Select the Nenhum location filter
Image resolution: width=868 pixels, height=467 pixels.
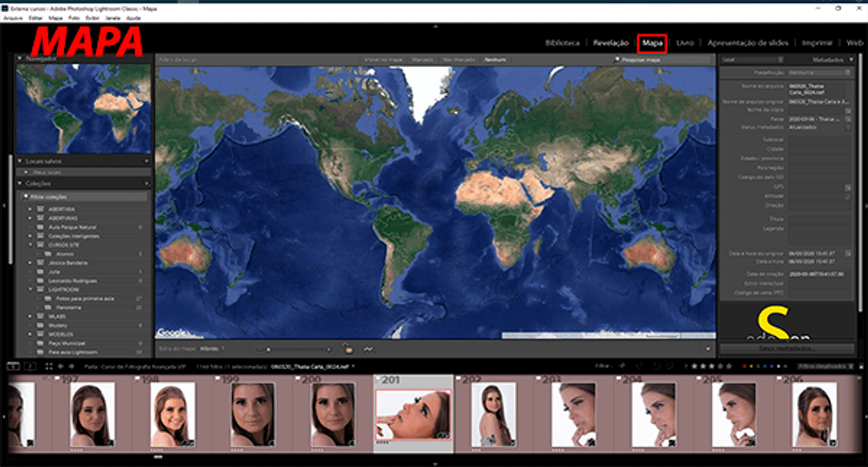(495, 59)
